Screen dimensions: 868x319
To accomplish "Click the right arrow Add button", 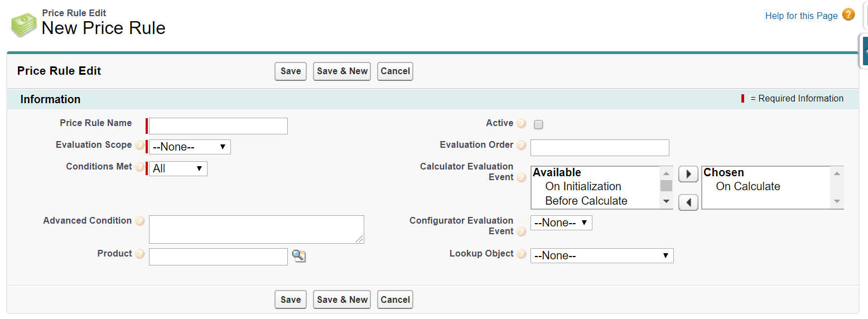I will 688,174.
